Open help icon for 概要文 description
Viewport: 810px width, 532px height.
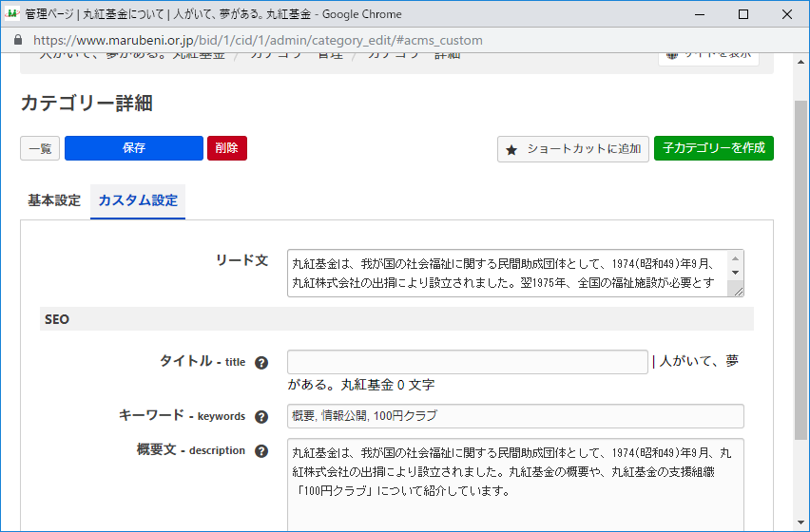(x=261, y=451)
